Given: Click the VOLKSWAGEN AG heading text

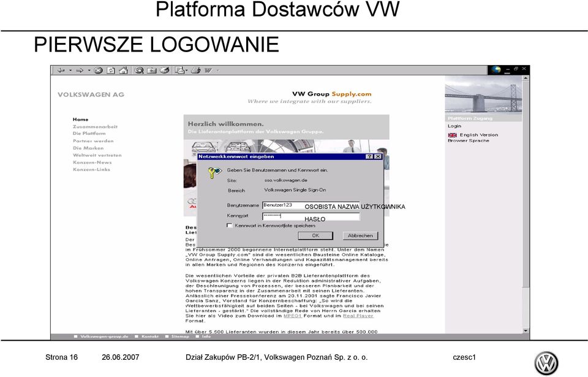Looking at the screenshot, I should click(x=91, y=94).
